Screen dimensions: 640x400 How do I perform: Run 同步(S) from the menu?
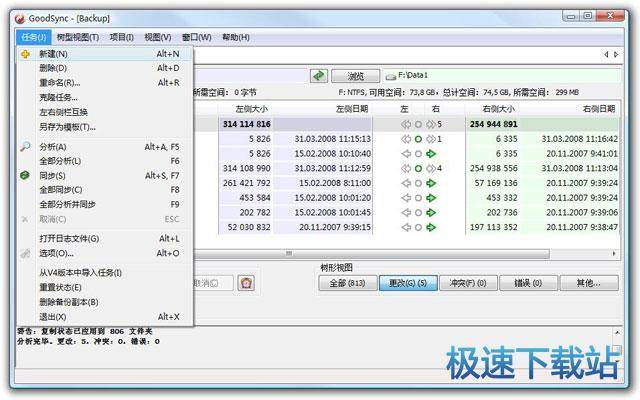coord(104,176)
